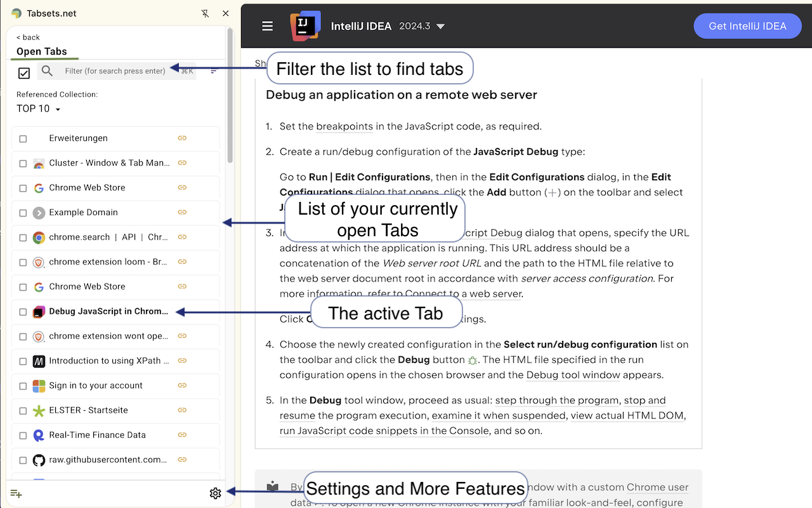Click the Get IntelliJ IDEA button
Viewport: 812px width, 508px height.
point(747,25)
